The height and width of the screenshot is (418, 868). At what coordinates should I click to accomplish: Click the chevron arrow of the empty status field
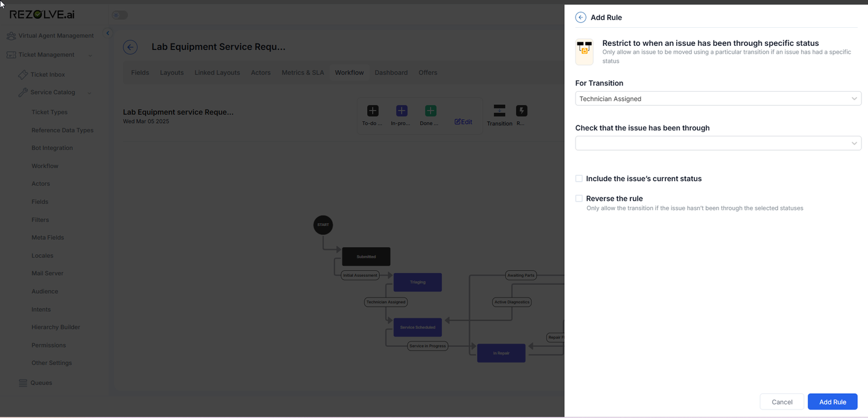(854, 143)
